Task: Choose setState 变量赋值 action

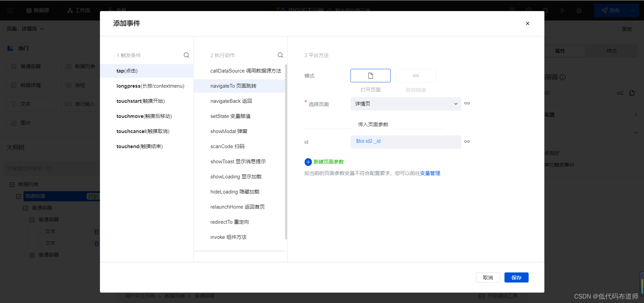Action: 239,116
